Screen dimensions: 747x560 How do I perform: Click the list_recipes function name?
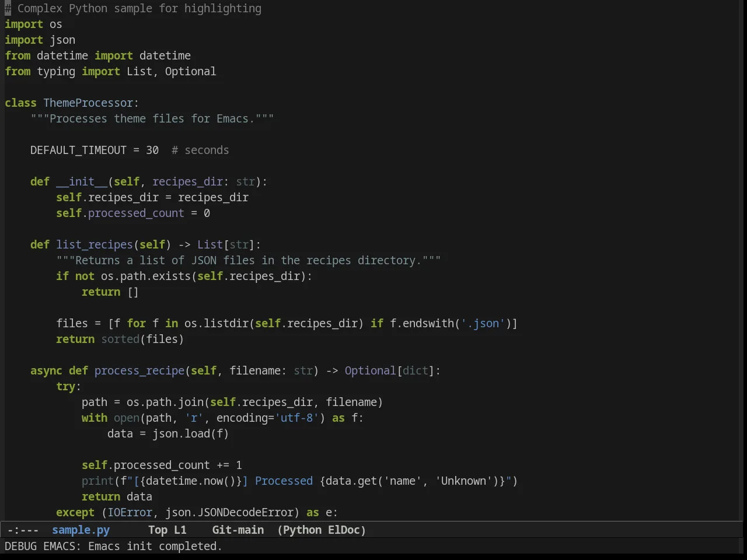(95, 244)
